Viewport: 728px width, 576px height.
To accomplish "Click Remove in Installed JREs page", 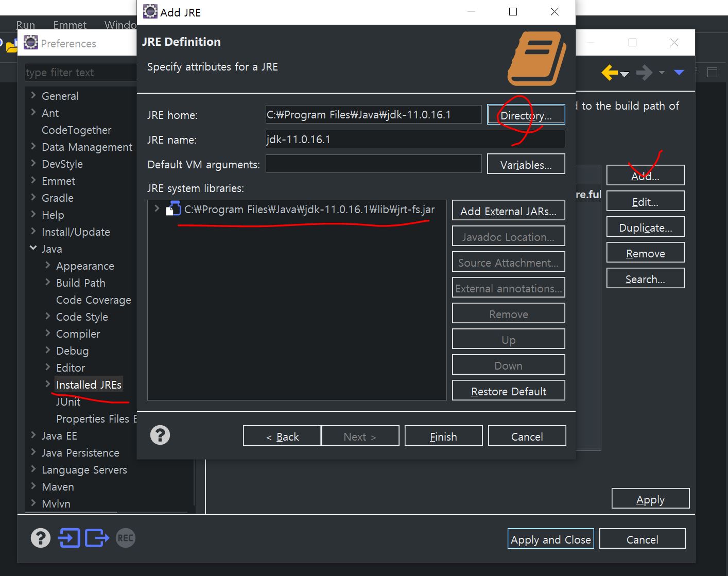I will [645, 253].
